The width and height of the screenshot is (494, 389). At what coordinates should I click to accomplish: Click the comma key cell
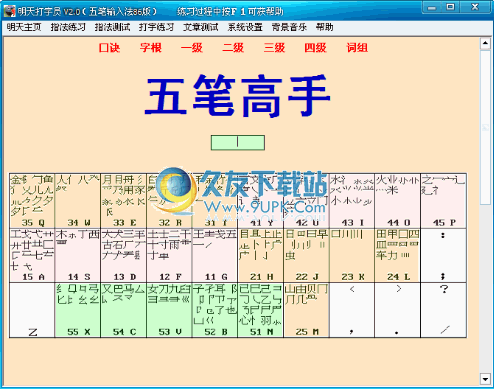352,310
